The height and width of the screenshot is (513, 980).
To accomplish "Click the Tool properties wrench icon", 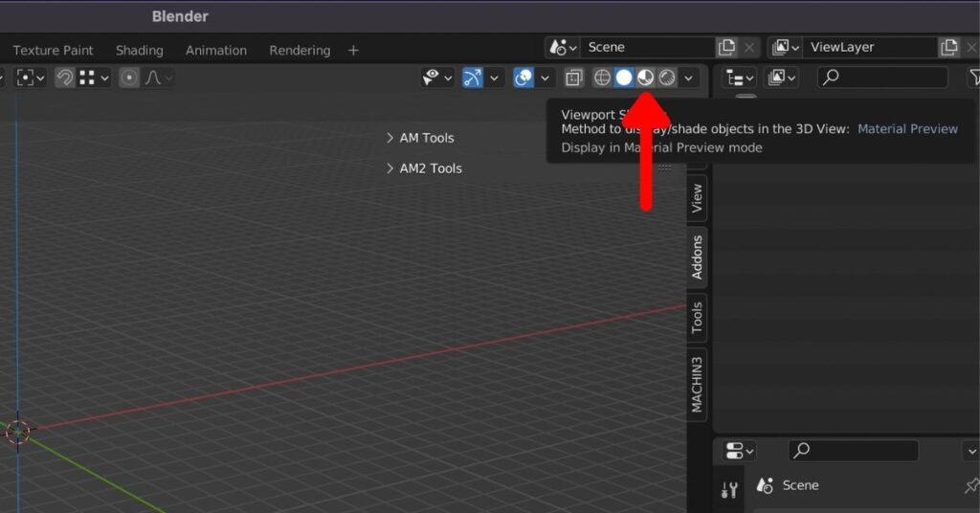I will (729, 490).
